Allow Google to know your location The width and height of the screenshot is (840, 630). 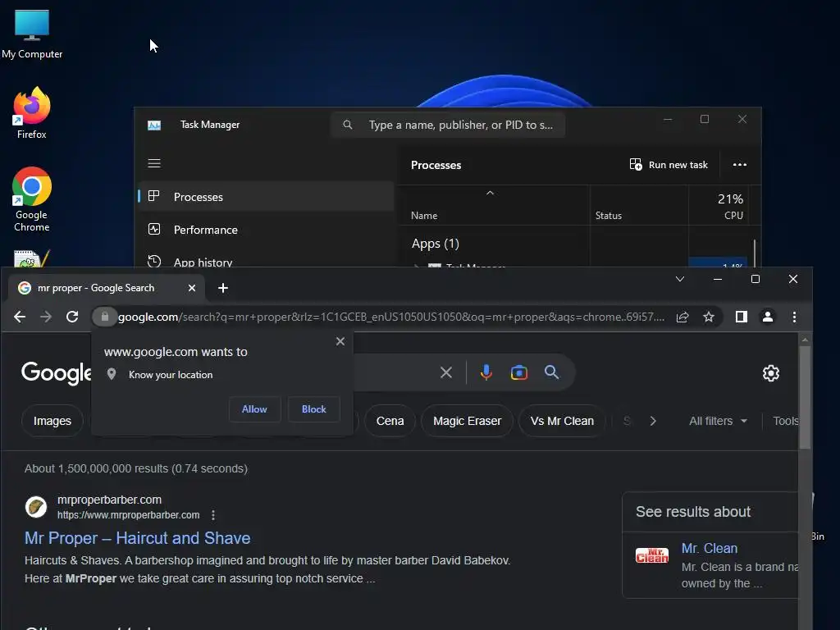pos(254,409)
